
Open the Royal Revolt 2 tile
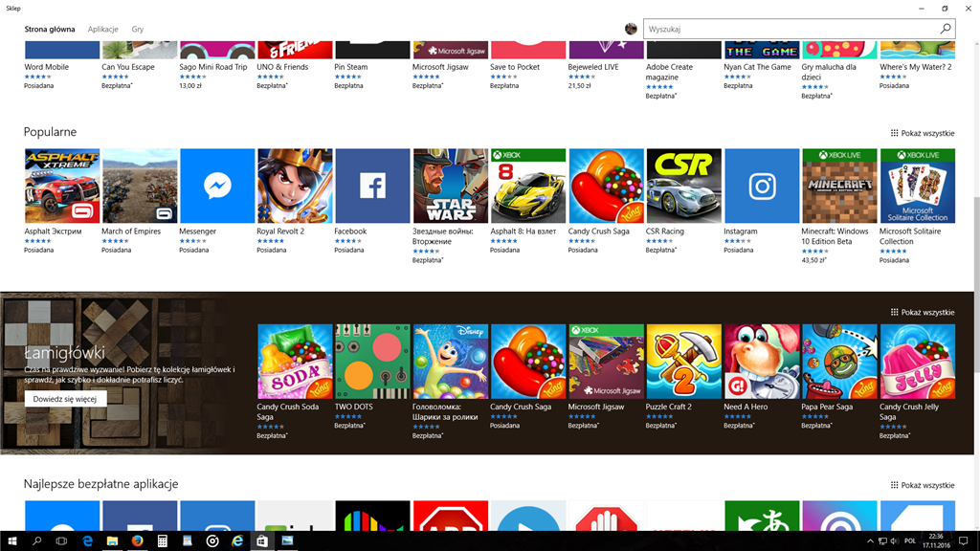click(x=295, y=186)
